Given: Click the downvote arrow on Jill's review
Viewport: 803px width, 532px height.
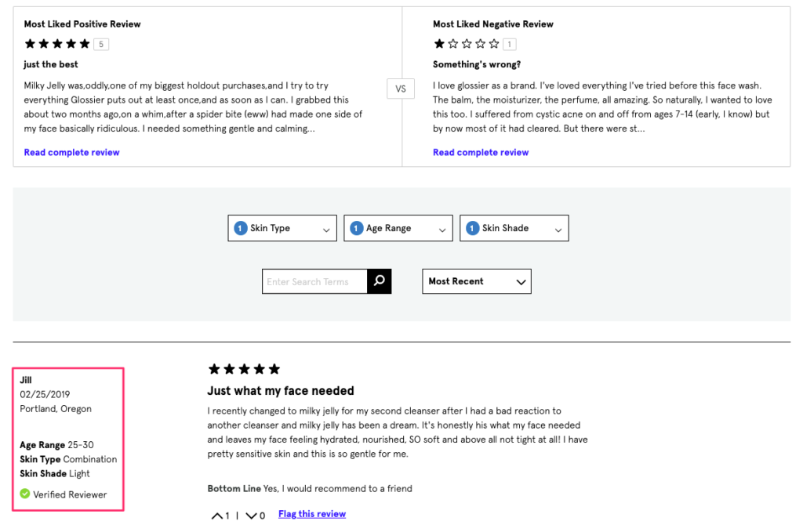Looking at the screenshot, I should (x=249, y=516).
